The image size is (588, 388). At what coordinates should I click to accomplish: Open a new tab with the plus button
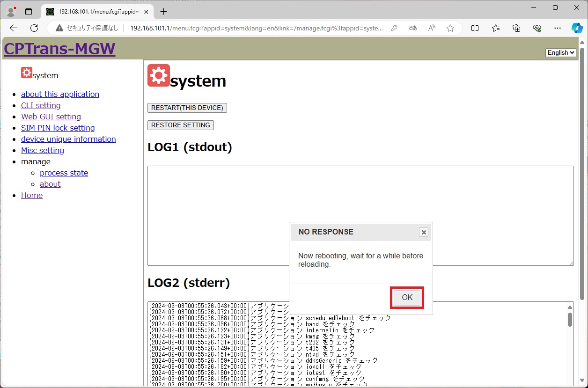click(x=163, y=11)
